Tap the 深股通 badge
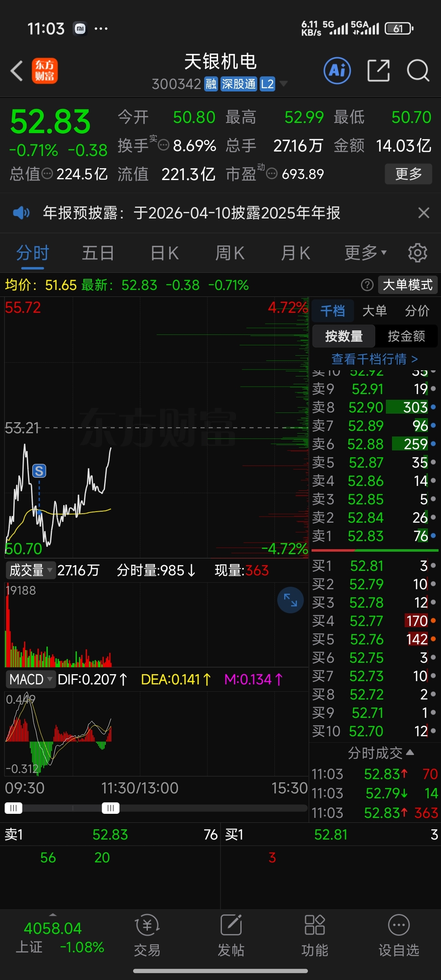Image resolution: width=441 pixels, height=980 pixels. [x=239, y=84]
